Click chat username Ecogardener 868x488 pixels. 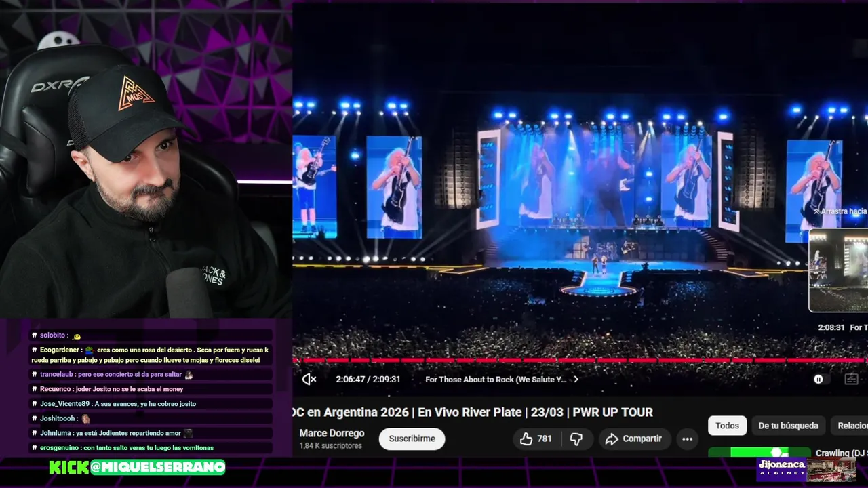click(60, 350)
